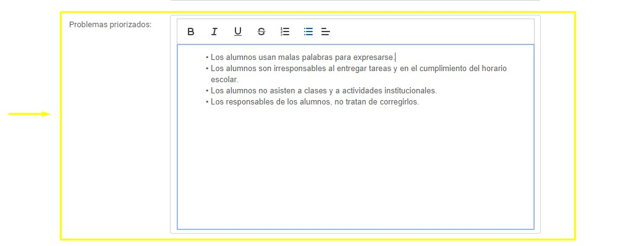Select the 'Problemas priorizados:' field label
The height and width of the screenshot is (246, 644).
pyautogui.click(x=111, y=25)
